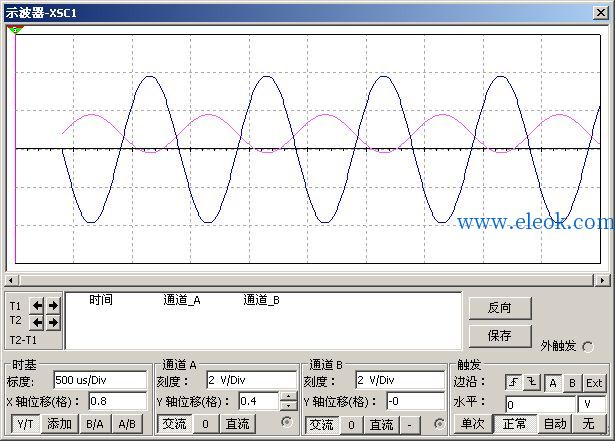This screenshot has width=615, height=441.
Task: Toggle the 外触发 external trigger radio
Action: tap(588, 346)
